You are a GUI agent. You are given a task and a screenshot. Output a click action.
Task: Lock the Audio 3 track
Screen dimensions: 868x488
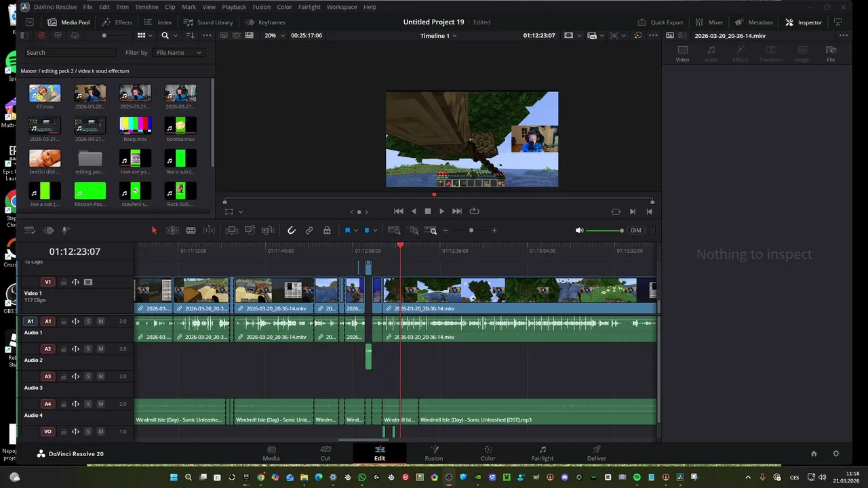point(63,376)
